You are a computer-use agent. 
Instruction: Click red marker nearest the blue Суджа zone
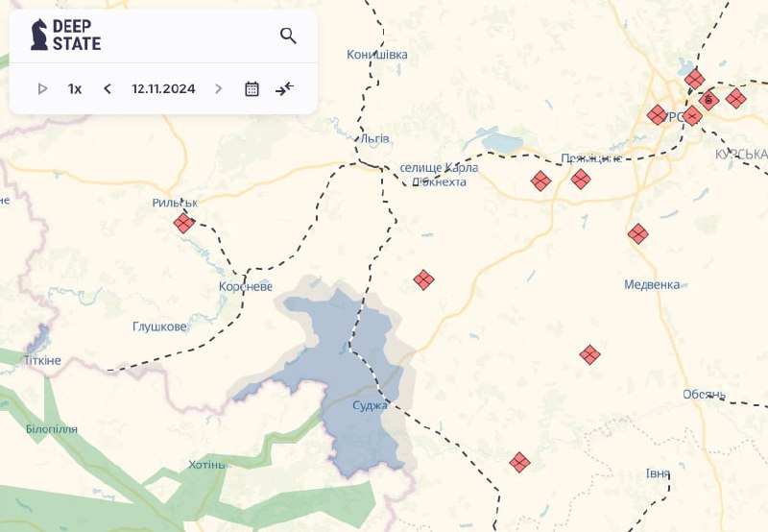(423, 279)
